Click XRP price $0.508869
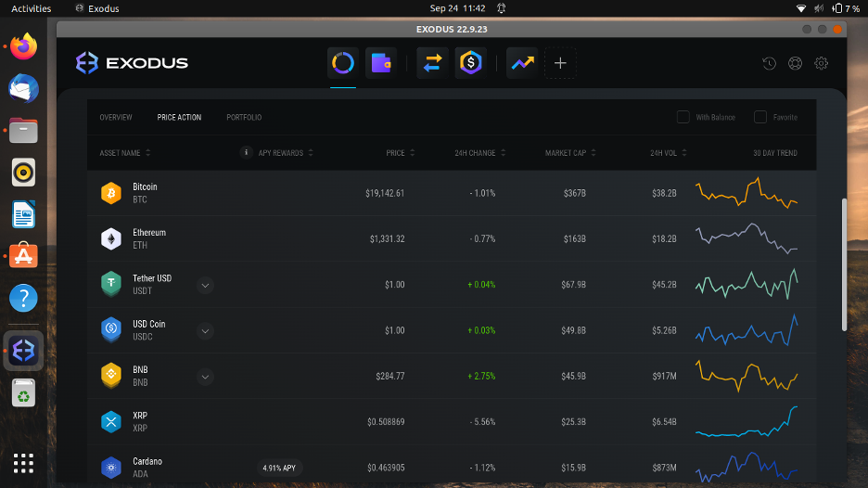 point(386,422)
